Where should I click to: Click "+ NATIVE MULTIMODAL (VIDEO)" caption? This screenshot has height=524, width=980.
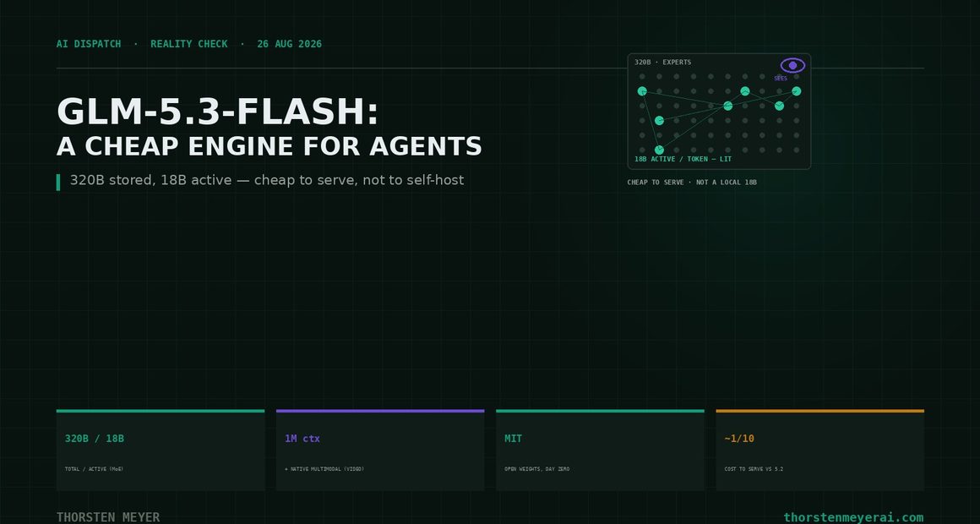tap(324, 469)
